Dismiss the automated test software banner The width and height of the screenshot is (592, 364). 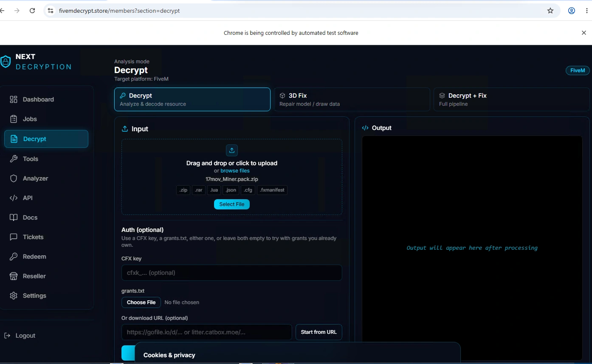(x=584, y=33)
